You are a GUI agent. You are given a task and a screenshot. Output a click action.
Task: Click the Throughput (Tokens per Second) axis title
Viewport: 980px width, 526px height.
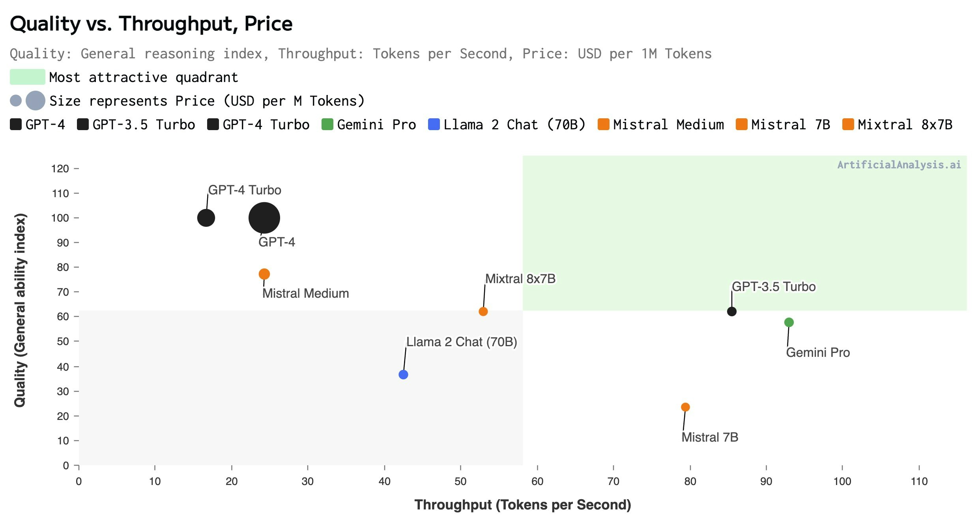coord(523,505)
